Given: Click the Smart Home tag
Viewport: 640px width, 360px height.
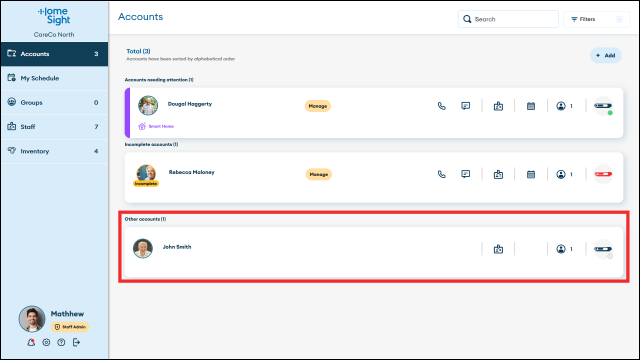Looking at the screenshot, I should tap(156, 127).
